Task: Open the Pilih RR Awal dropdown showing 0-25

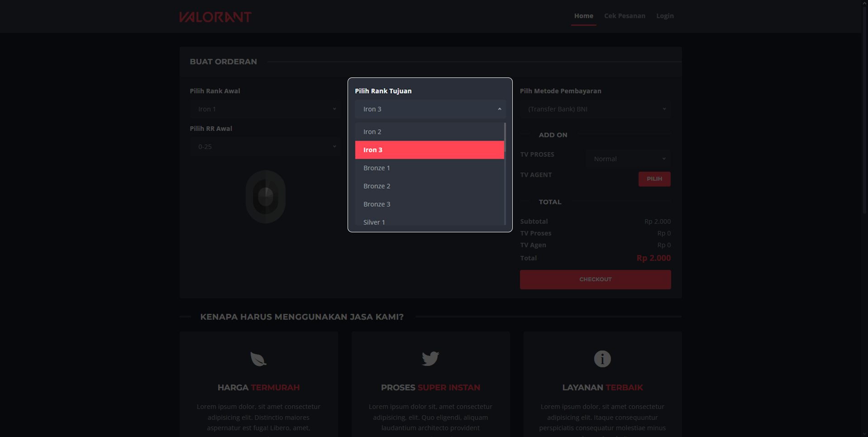Action: (x=265, y=147)
